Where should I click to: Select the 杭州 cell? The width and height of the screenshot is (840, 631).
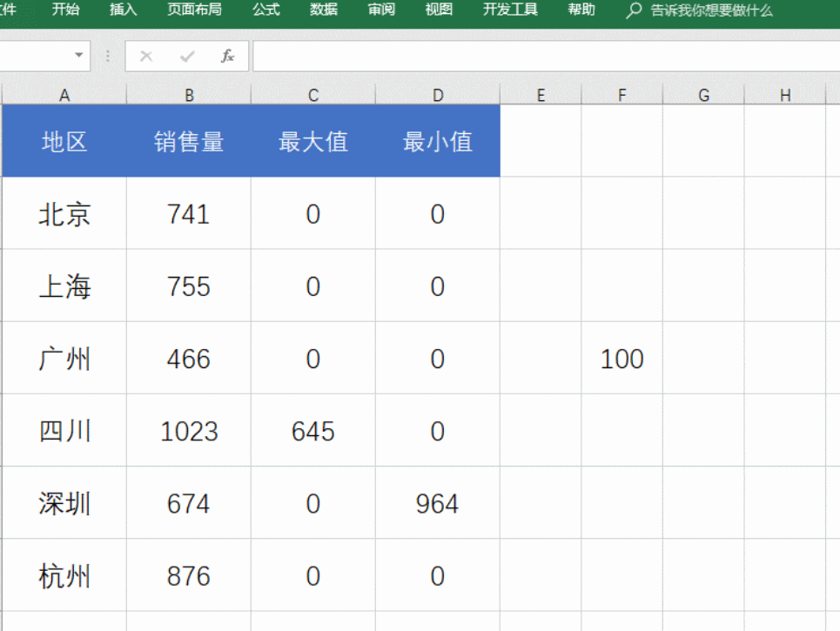pyautogui.click(x=64, y=575)
